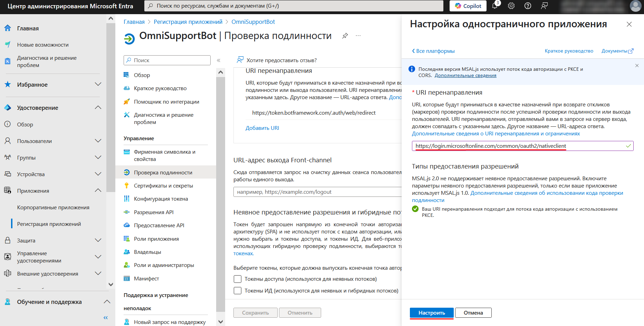
Task: Launch Copilot button
Action: click(x=468, y=6)
